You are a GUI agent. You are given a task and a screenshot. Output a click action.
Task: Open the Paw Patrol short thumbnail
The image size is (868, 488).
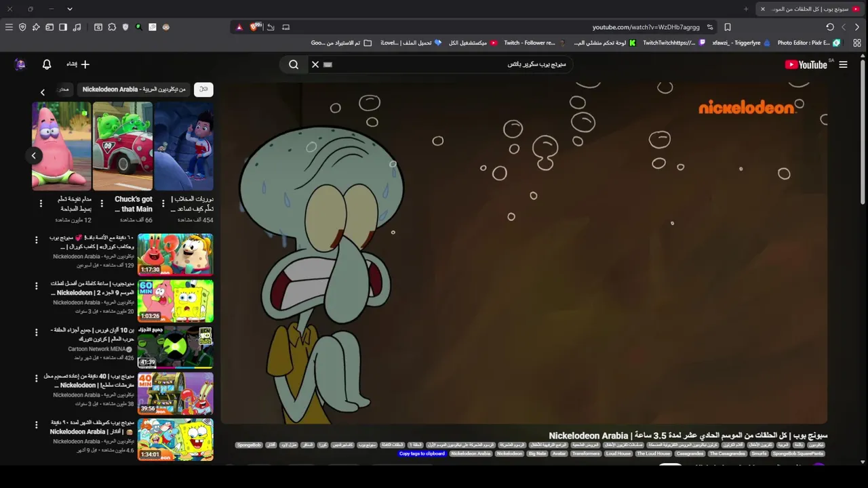click(x=184, y=146)
